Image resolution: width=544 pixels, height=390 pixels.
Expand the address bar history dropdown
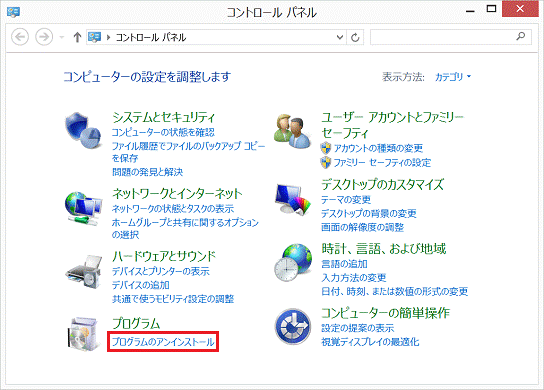(340, 37)
